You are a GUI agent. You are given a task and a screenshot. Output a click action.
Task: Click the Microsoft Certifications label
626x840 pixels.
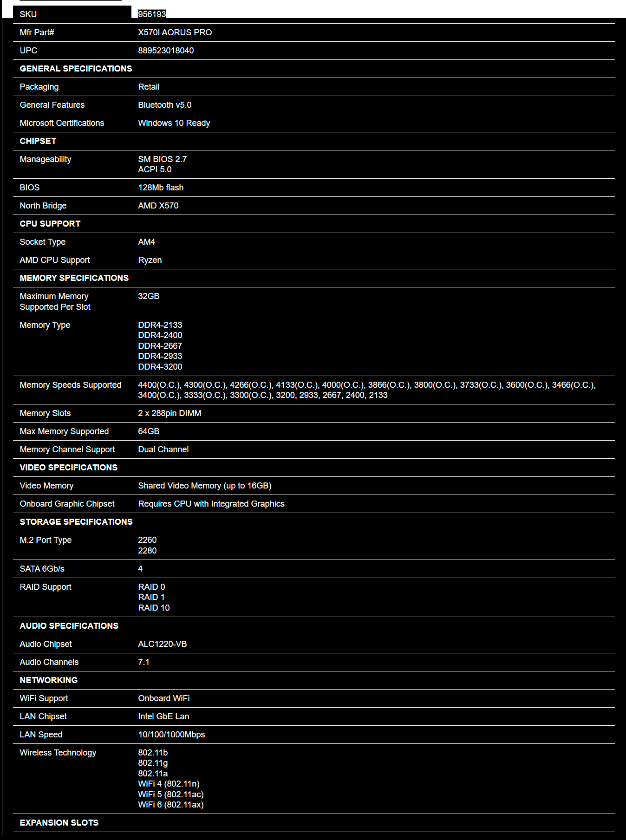pos(62,123)
